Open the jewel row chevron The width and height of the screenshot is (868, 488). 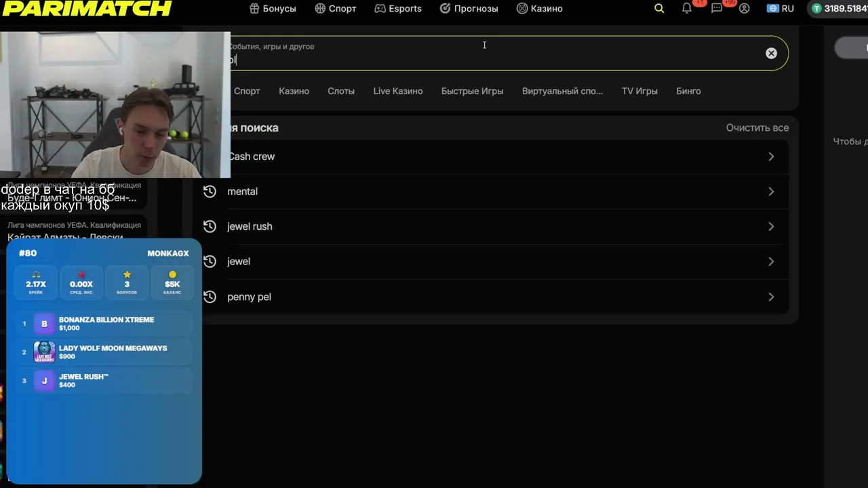(x=771, y=262)
